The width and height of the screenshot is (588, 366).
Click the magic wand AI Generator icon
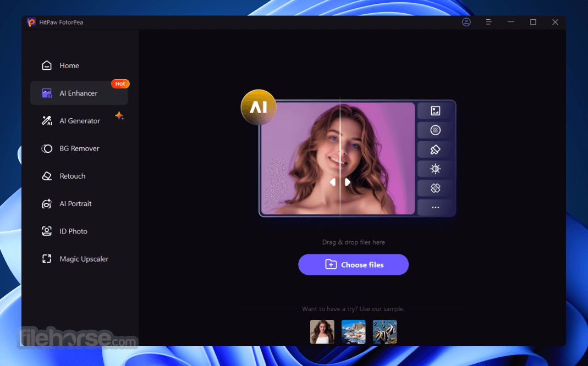pyautogui.click(x=47, y=121)
